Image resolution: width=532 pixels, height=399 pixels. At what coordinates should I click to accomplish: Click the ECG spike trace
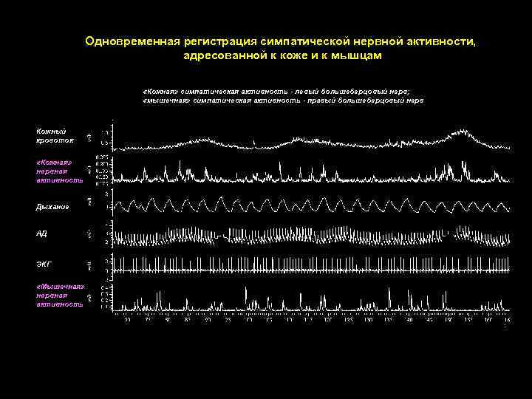point(311,265)
